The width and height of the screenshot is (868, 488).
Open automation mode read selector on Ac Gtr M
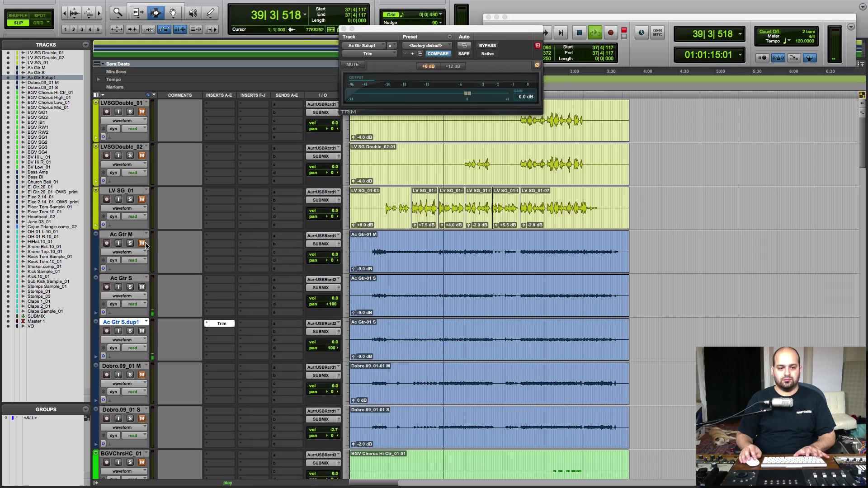tap(134, 260)
